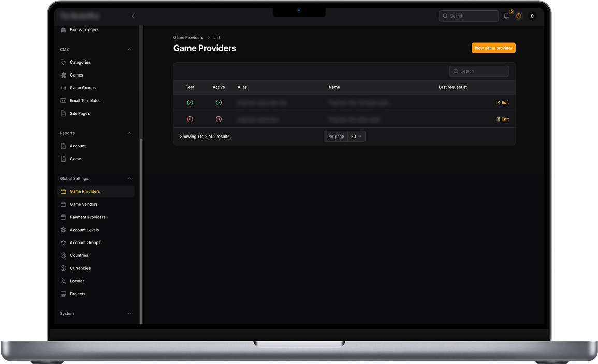Expand the System section
Image resolution: width=598 pixels, height=364 pixels.
coord(129,314)
